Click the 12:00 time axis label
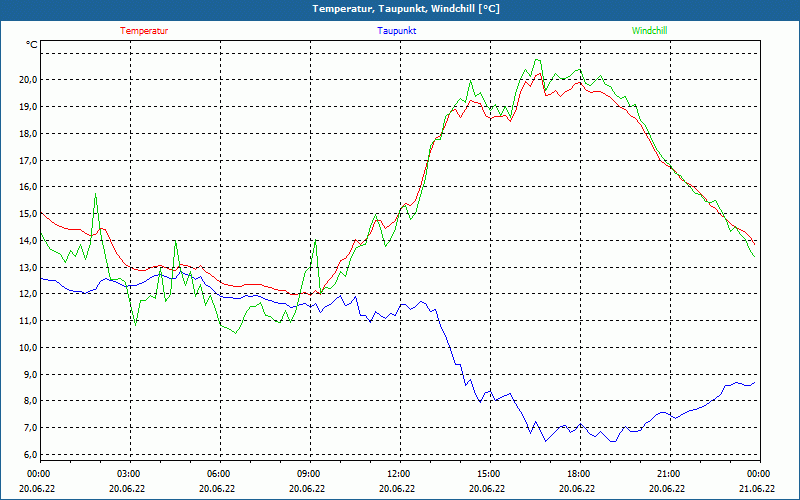 click(398, 473)
